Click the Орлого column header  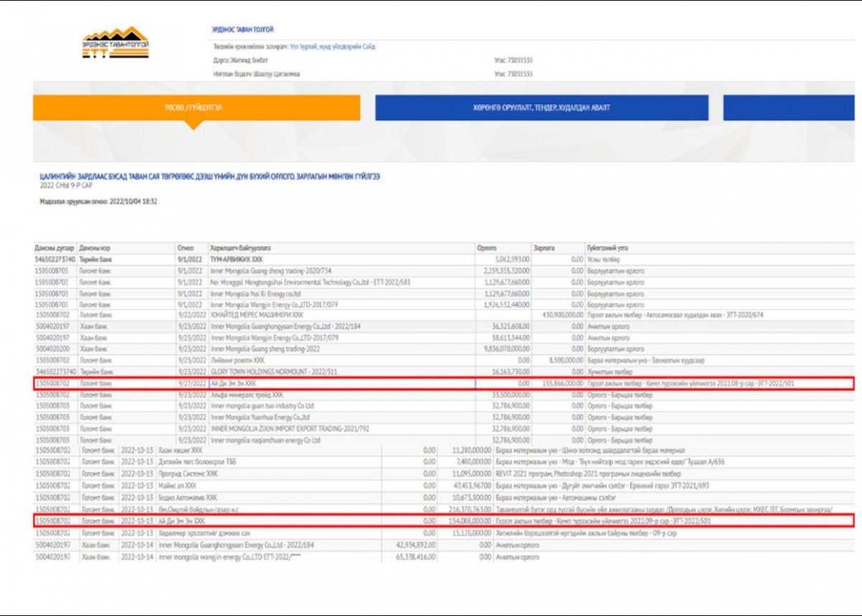[487, 248]
